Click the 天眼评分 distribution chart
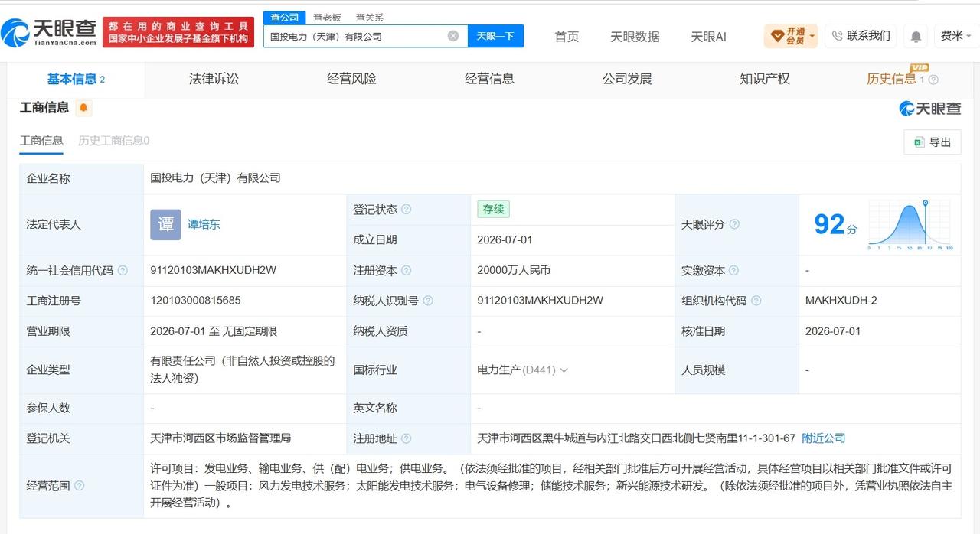This screenshot has height=534, width=980. tap(910, 224)
